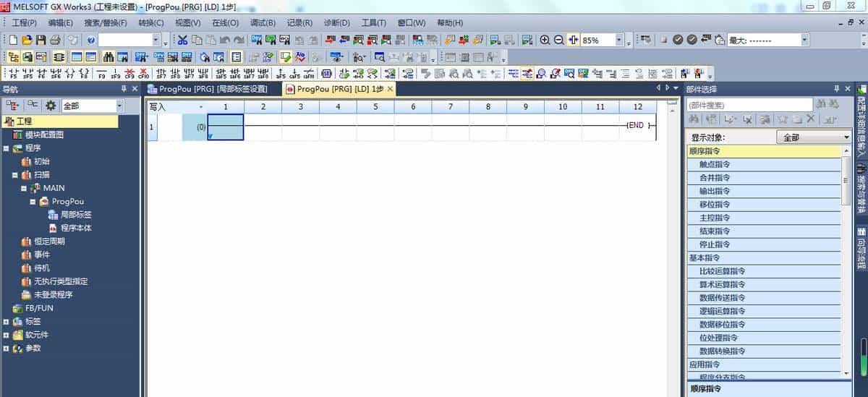Pin the 部件选择 panel with pushpin
Screen dimensions: 868x397
[837, 88]
